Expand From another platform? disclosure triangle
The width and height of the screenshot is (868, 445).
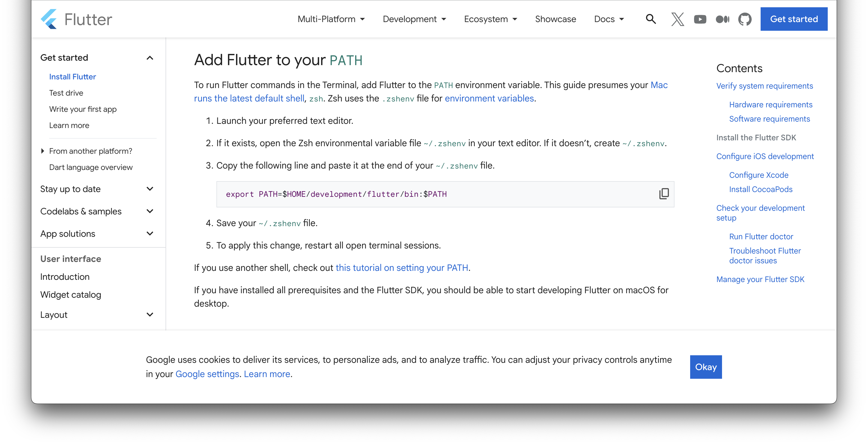point(43,151)
